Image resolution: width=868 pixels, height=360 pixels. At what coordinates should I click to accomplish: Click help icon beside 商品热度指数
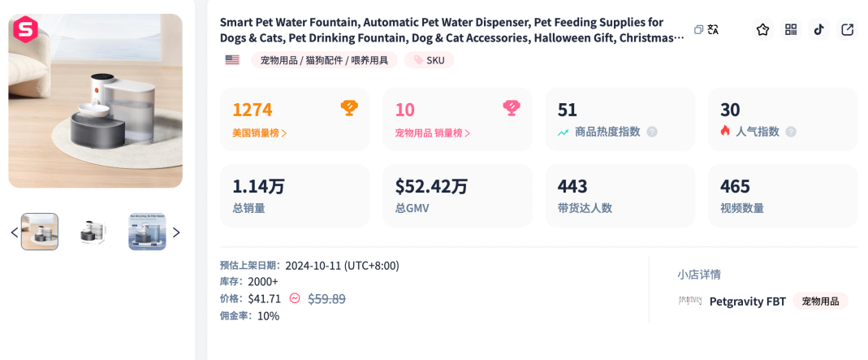[x=652, y=132]
